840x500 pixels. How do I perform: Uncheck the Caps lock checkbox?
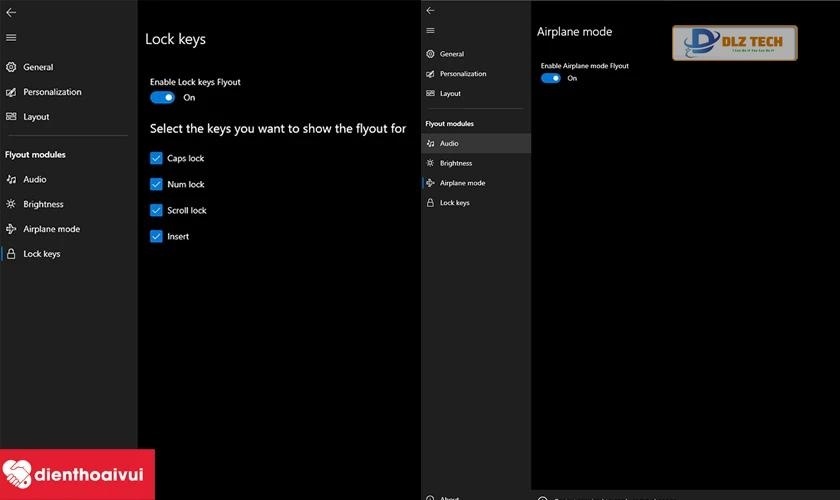point(156,158)
